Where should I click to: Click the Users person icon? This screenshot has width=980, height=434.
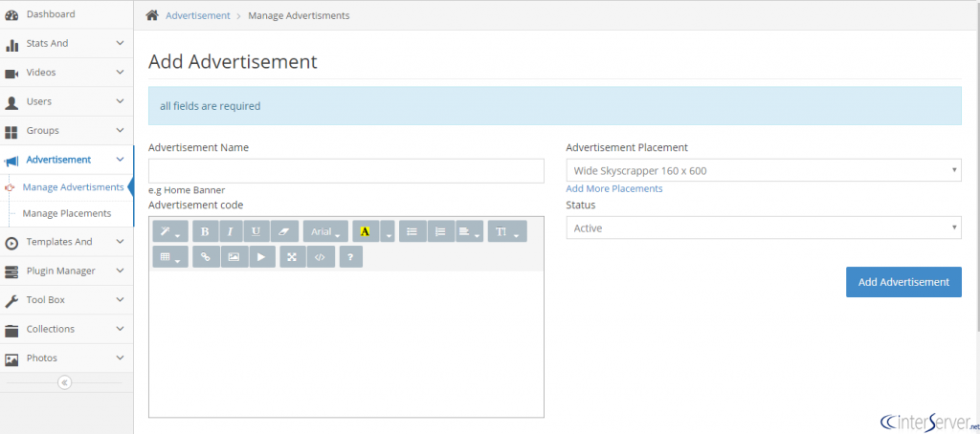(11, 102)
